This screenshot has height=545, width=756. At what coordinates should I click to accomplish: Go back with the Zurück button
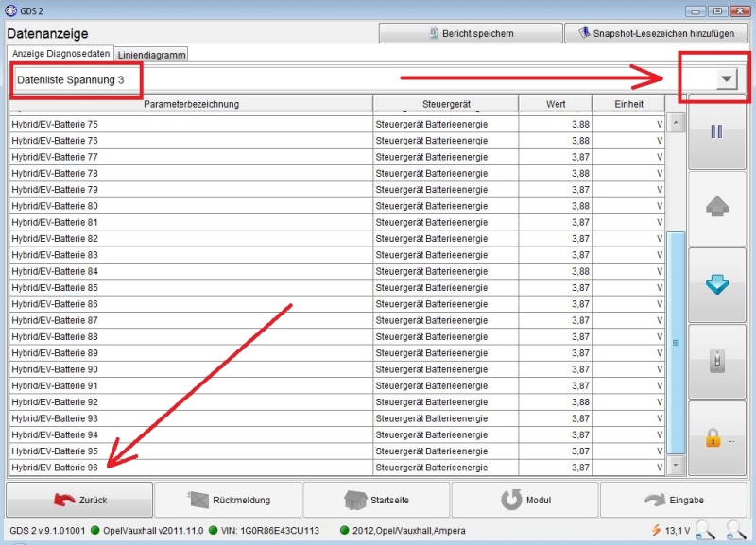click(79, 500)
